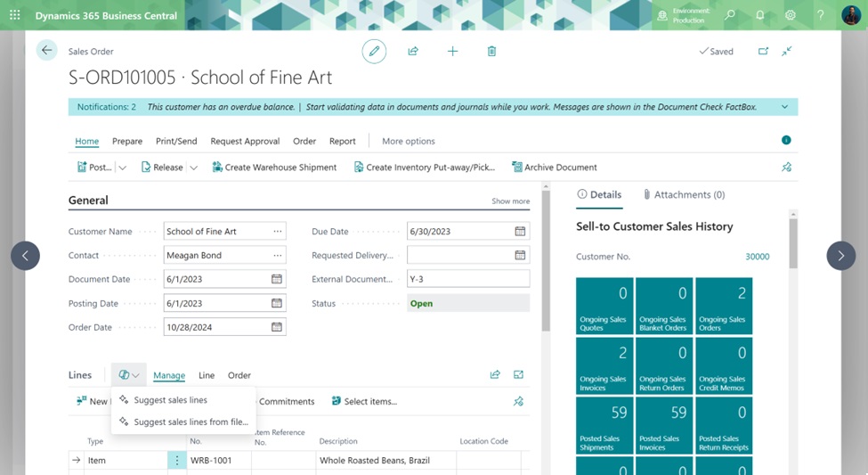
Task: Expand Lines section to full view icon
Action: tap(518, 374)
